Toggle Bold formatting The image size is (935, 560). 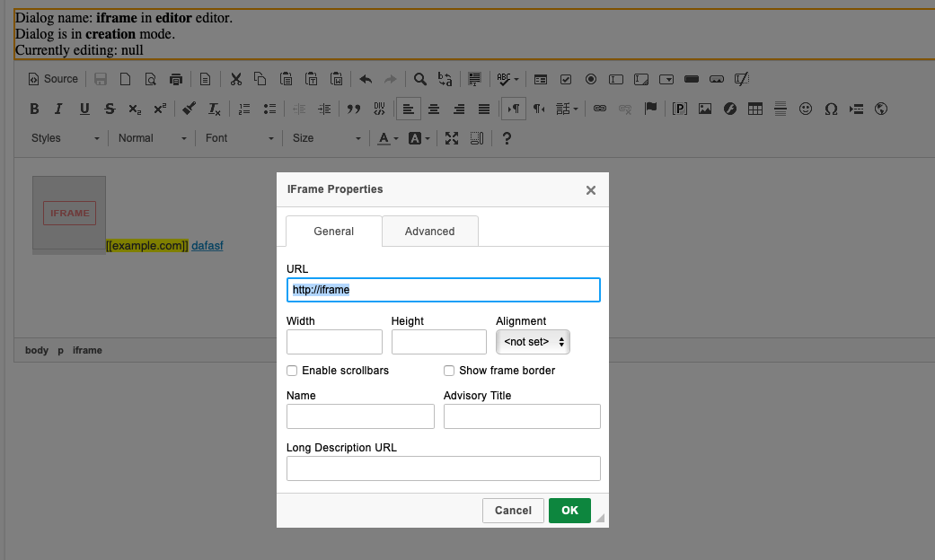tap(34, 109)
